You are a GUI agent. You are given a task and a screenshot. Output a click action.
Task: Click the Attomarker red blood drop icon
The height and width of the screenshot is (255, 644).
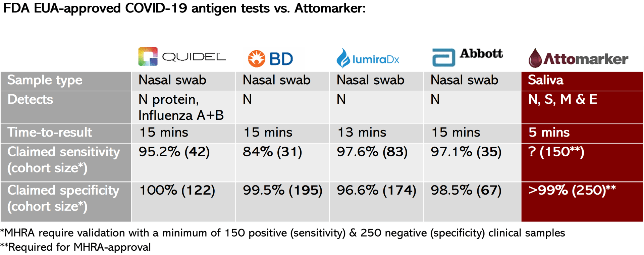[x=535, y=58]
